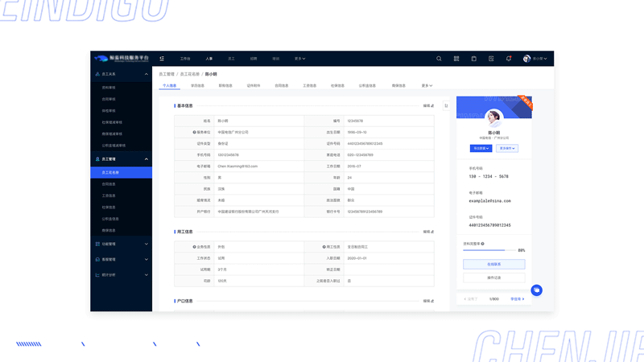Image resolution: width=644 pixels, height=362 pixels.
Task: Open the 更多 dropdown in the tab row
Action: tap(427, 85)
